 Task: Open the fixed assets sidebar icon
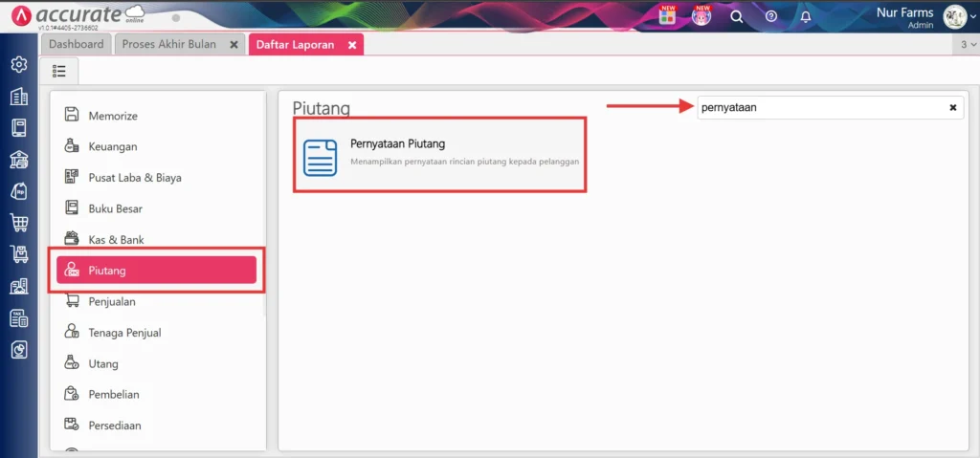coord(19,286)
